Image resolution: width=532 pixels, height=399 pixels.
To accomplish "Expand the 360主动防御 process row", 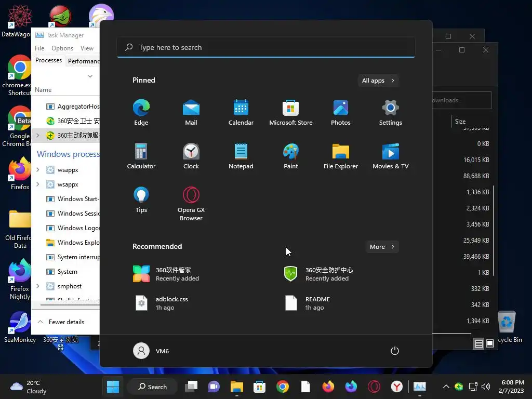I will (x=37, y=136).
